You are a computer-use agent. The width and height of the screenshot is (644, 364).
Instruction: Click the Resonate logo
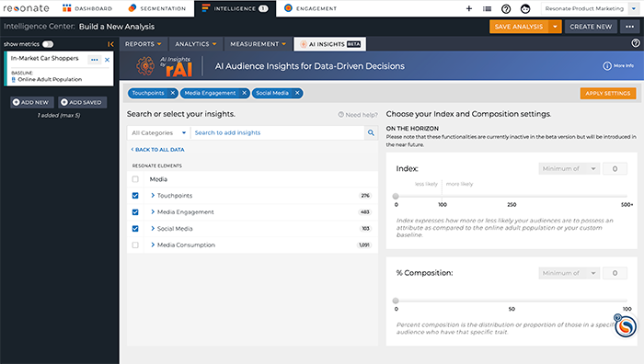(26, 8)
